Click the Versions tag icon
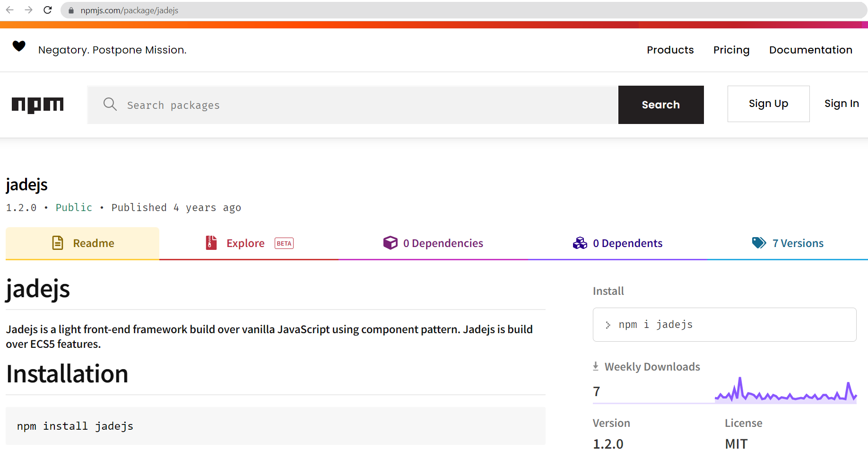 [x=759, y=242]
